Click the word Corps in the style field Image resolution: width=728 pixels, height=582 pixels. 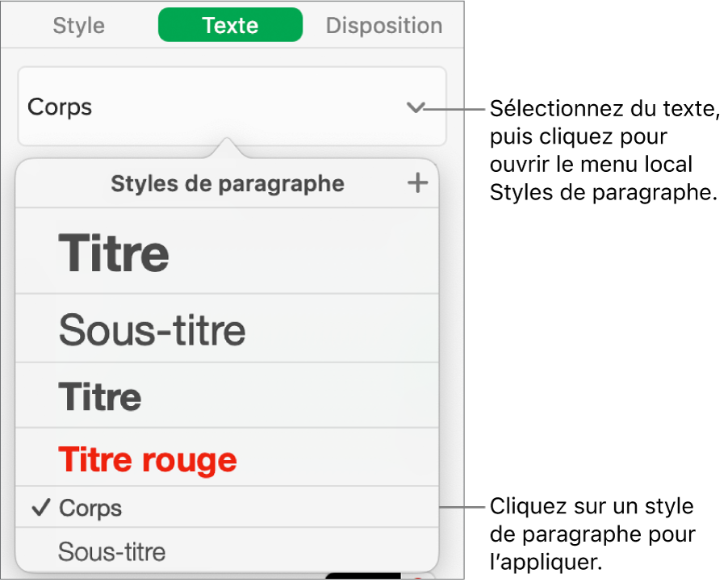coord(60,107)
